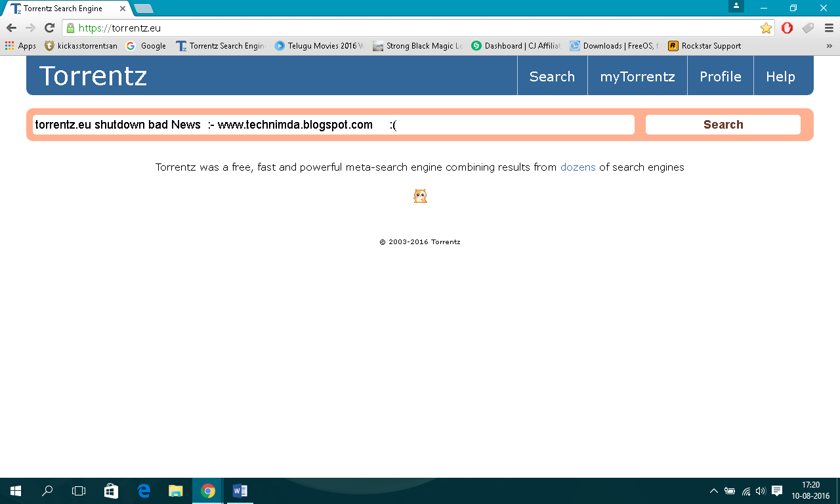Screen dimensions: 840x504
Task: Open the kickasstorrents bookmark
Action: tap(81, 46)
